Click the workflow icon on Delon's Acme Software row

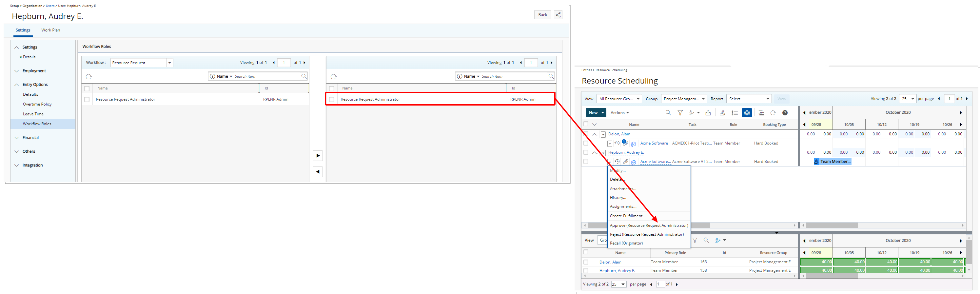[x=634, y=144]
